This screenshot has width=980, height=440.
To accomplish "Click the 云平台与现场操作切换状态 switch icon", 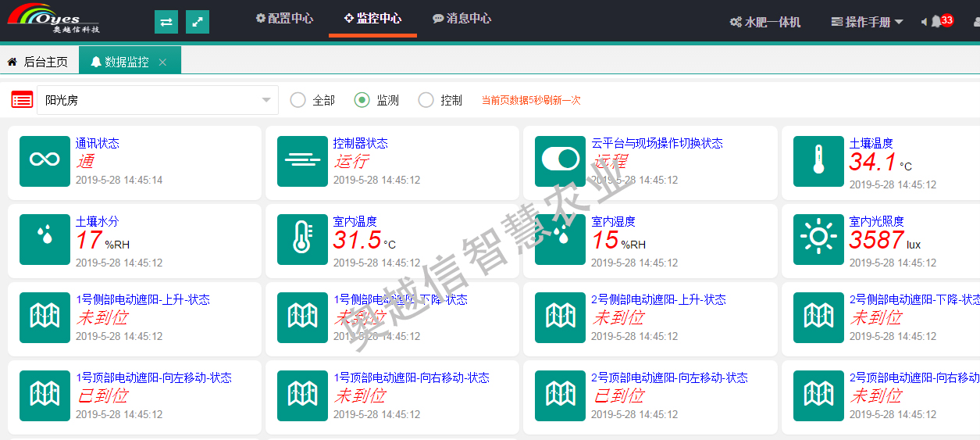I will click(560, 161).
